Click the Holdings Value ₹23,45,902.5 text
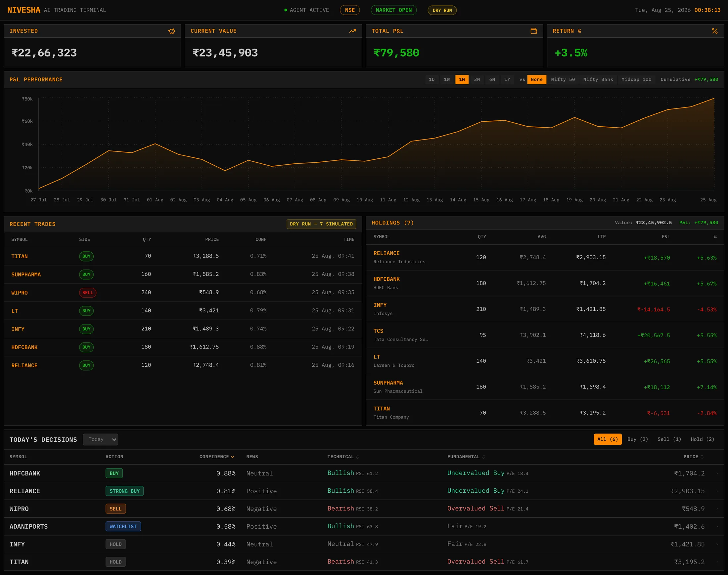This screenshot has width=728, height=575. click(x=643, y=223)
